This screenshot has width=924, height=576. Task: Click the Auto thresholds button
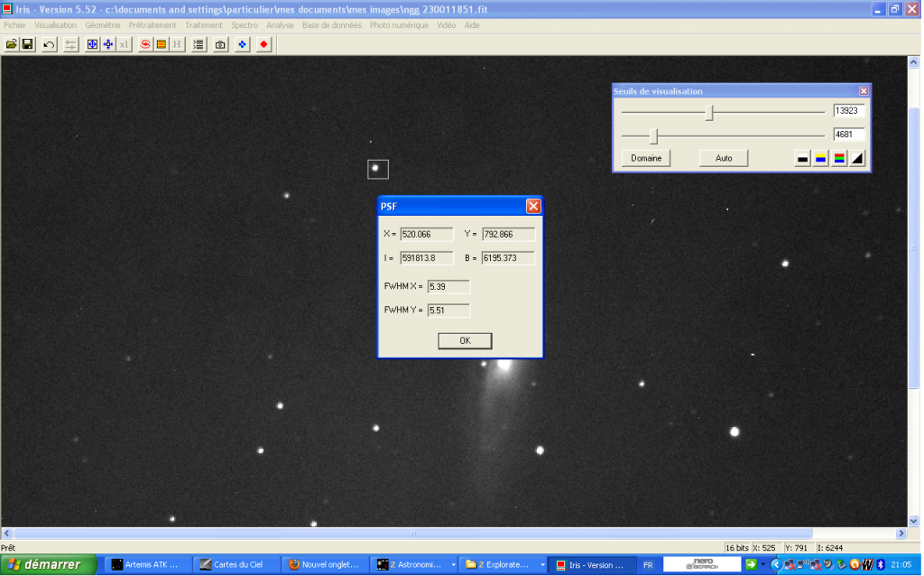click(x=724, y=158)
